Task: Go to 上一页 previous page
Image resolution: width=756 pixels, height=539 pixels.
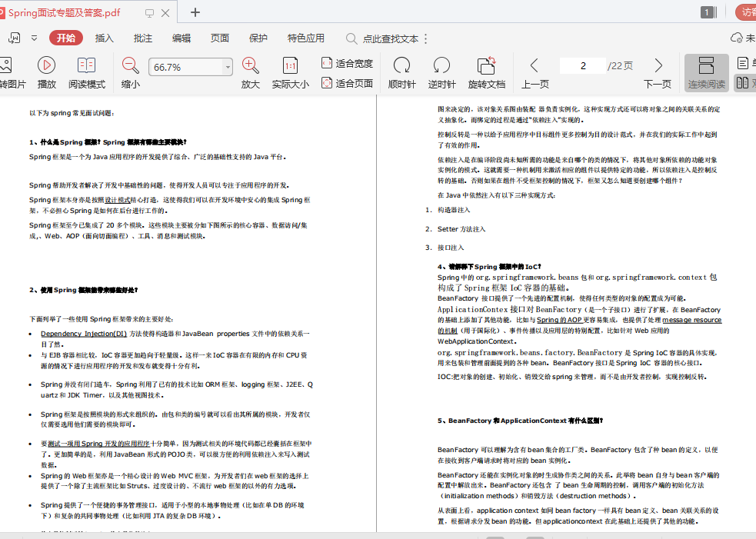Action: pos(535,72)
